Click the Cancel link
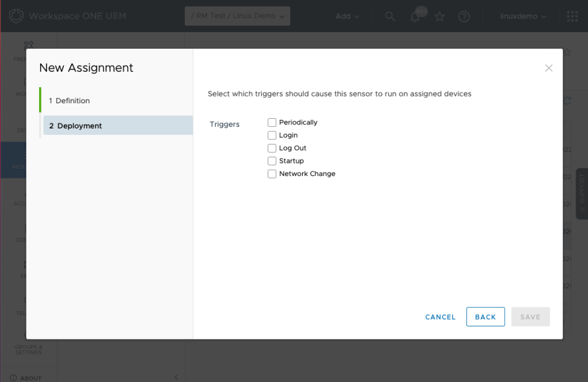This screenshot has width=588, height=382. point(440,317)
